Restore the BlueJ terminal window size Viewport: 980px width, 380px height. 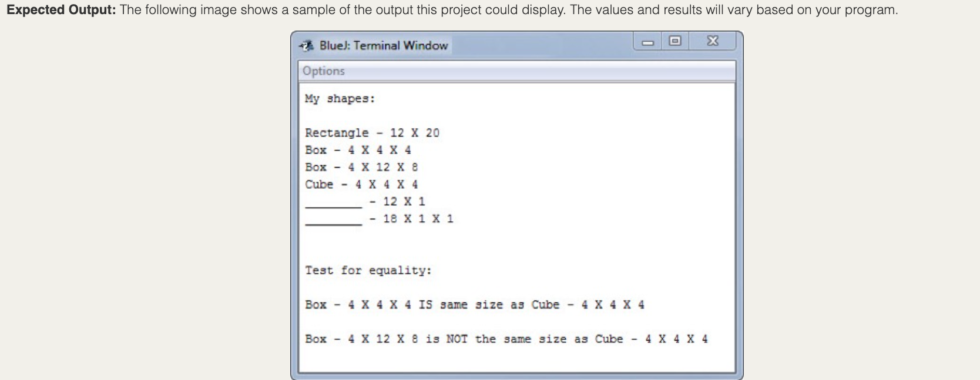click(x=674, y=41)
